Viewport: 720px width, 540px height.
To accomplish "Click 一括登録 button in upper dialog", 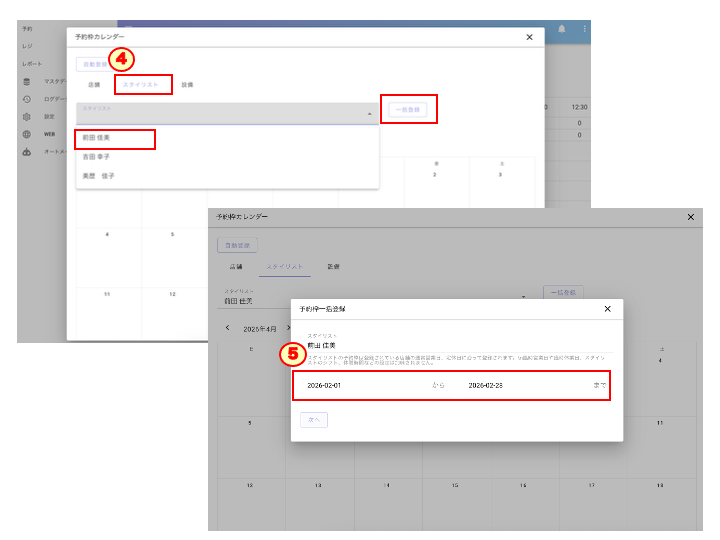I will click(x=408, y=109).
